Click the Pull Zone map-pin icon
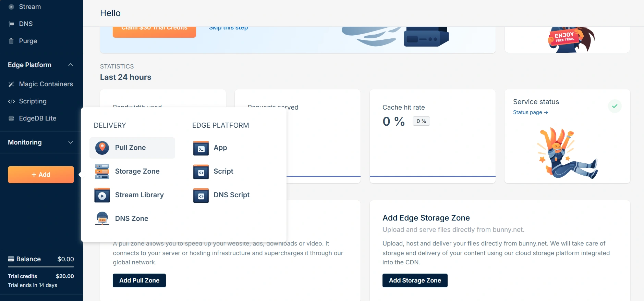Screen dimensions: 644x301 coord(102,148)
